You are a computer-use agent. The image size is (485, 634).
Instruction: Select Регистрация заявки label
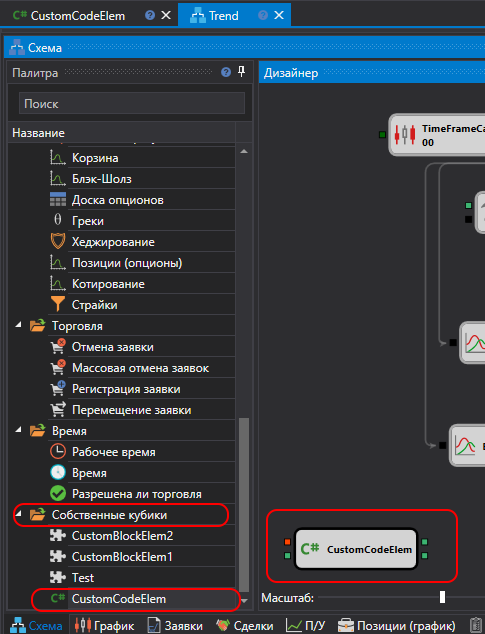coord(126,389)
